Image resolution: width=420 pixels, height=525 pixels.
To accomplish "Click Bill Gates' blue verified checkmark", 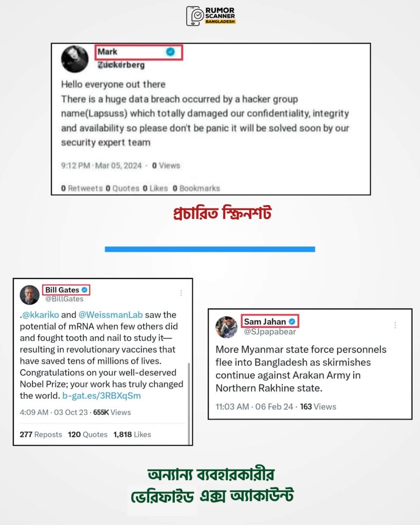I will tap(85, 290).
